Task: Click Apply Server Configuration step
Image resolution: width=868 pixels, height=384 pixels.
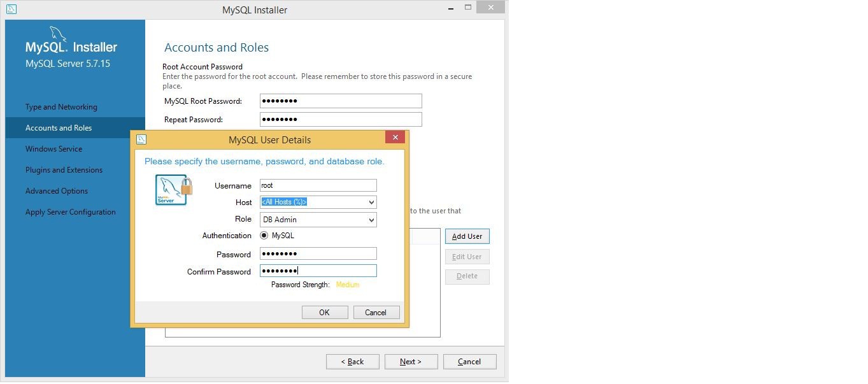Action: 71,212
